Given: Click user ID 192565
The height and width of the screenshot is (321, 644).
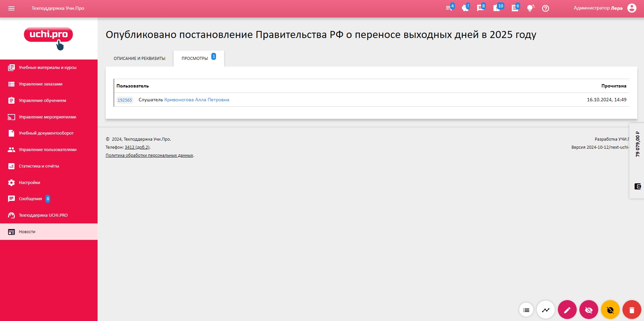Looking at the screenshot, I should coord(125,100).
